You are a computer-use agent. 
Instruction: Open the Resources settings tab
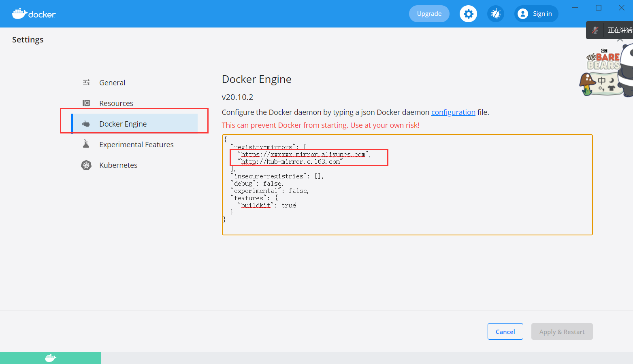[x=116, y=103]
